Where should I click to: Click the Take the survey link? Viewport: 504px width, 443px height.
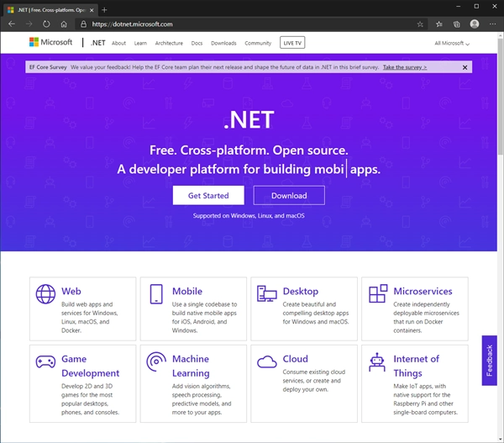click(405, 67)
